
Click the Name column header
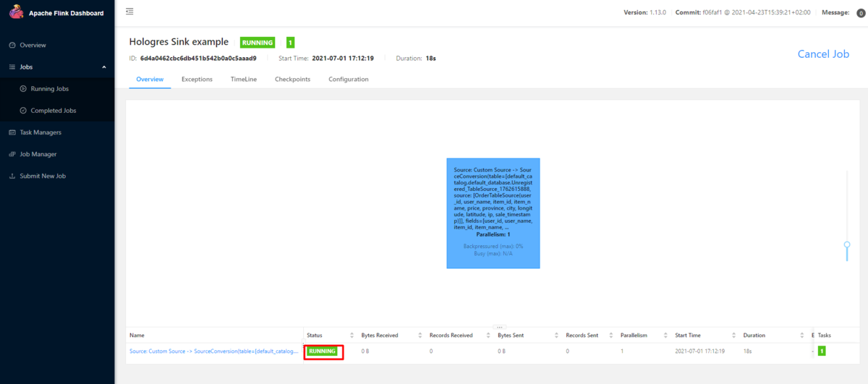[137, 335]
